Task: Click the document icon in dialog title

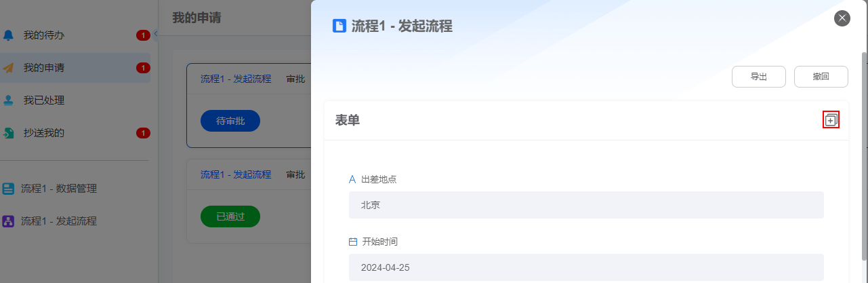Action: [x=339, y=26]
